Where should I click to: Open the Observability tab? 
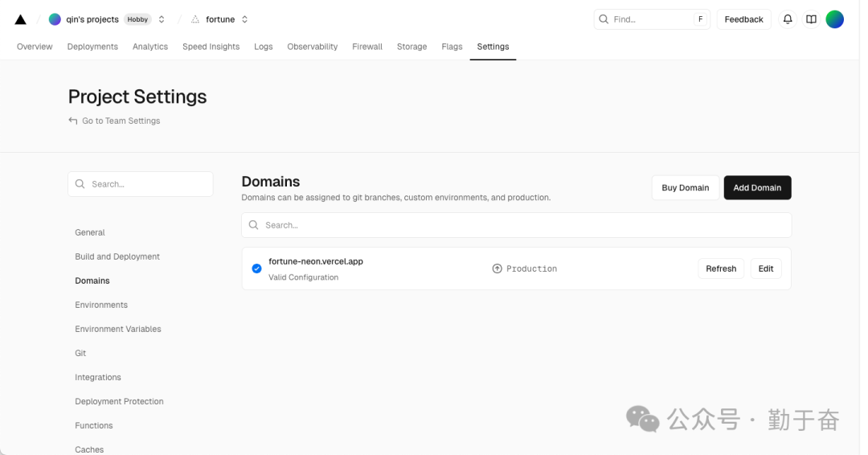(x=312, y=47)
